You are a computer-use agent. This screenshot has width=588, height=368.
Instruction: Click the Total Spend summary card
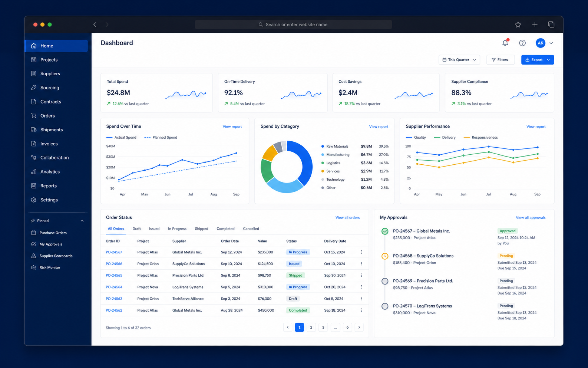156,93
